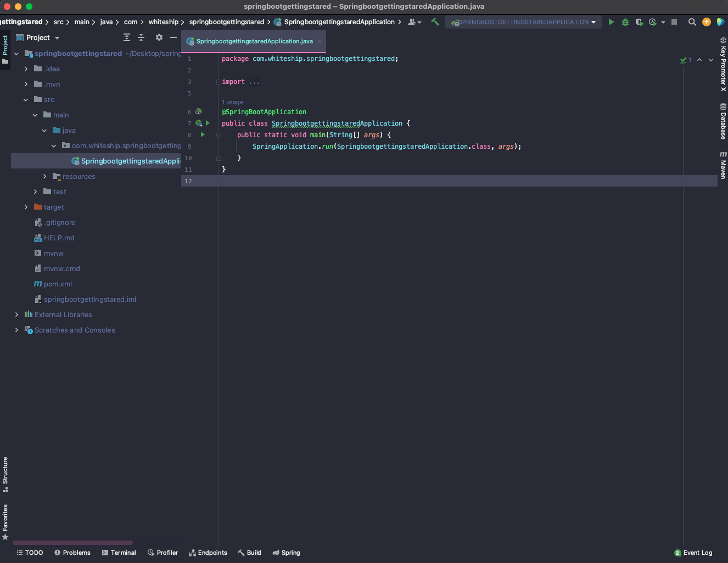The height and width of the screenshot is (563, 728).
Task: Open the Event Log
Action: pos(693,553)
